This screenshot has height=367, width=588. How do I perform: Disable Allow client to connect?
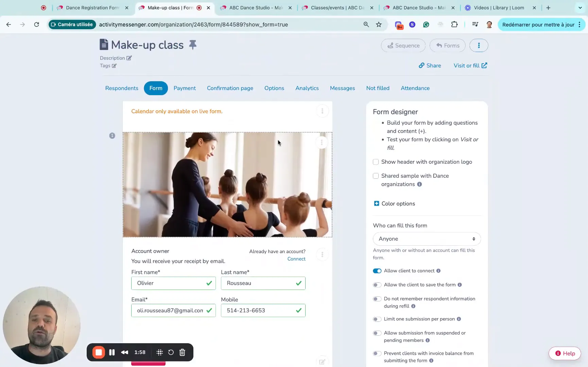(x=377, y=271)
